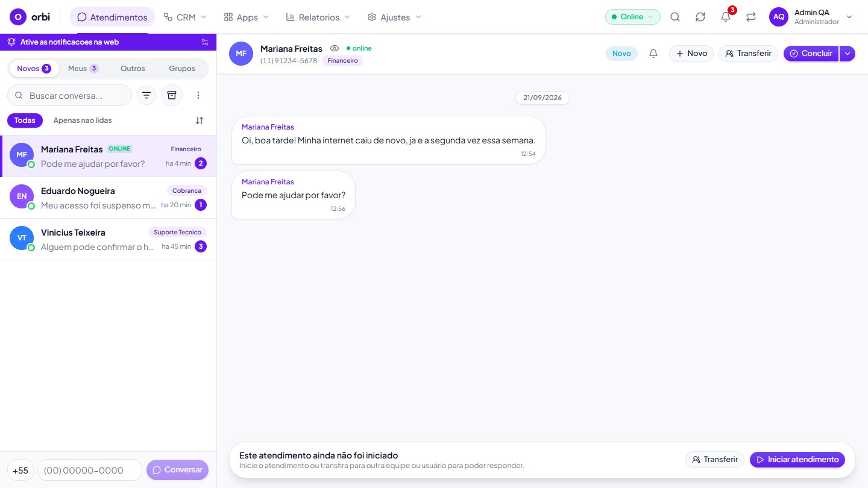Go to the Atendimentos section
This screenshot has height=488, width=868.
(x=112, y=17)
